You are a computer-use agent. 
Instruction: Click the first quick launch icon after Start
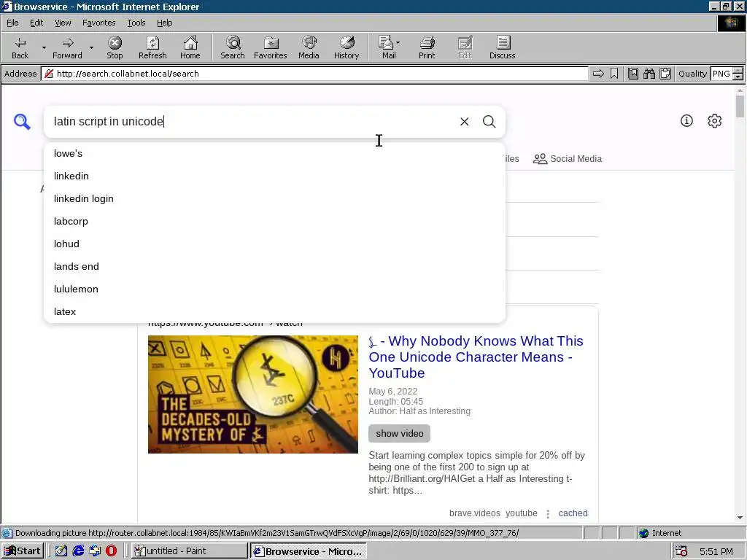tap(61, 551)
